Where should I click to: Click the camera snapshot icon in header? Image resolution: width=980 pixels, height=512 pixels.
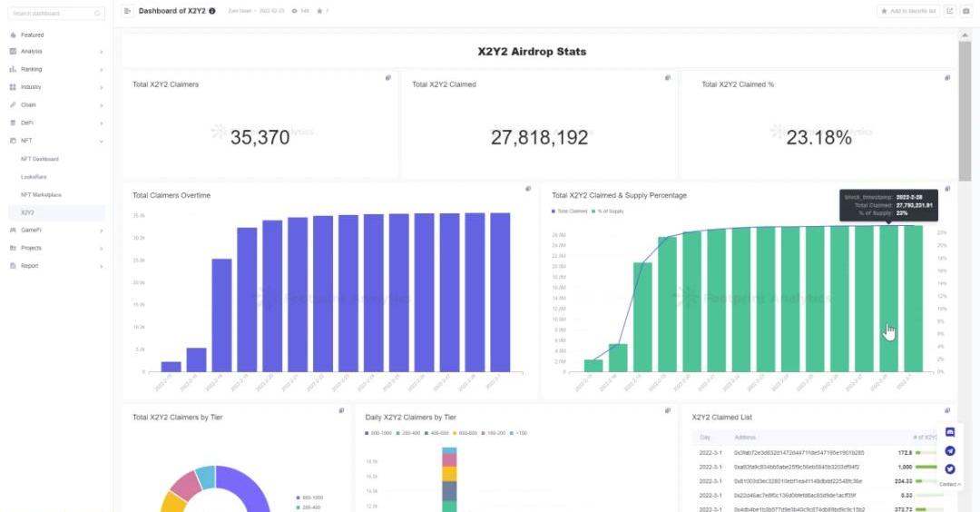tap(965, 11)
